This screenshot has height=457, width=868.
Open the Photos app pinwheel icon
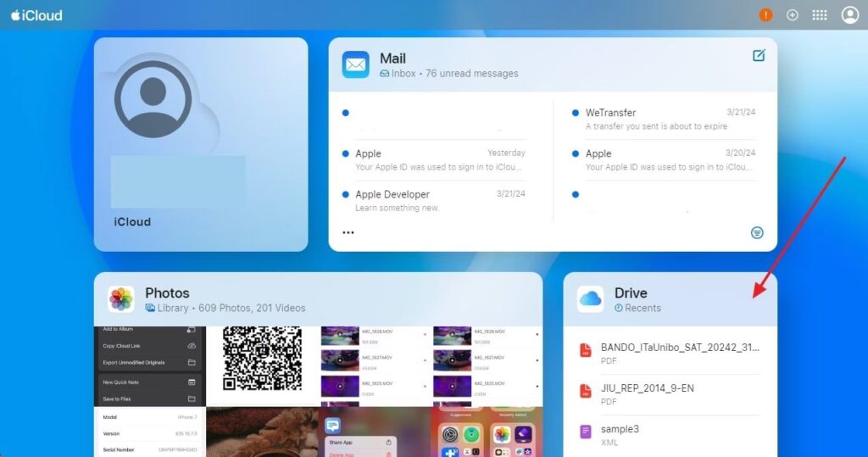[121, 299]
